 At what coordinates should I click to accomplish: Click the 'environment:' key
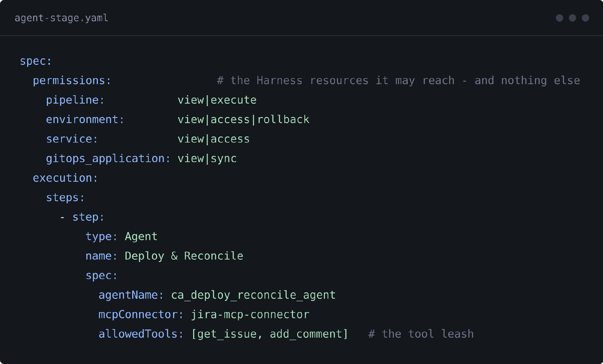[85, 119]
